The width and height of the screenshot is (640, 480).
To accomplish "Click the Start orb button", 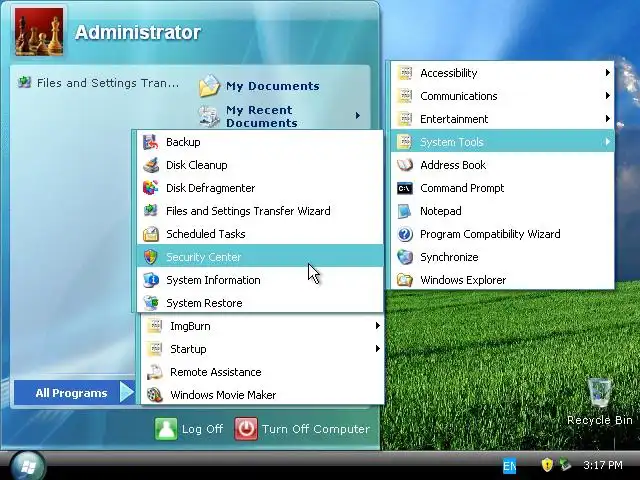I will (x=27, y=466).
